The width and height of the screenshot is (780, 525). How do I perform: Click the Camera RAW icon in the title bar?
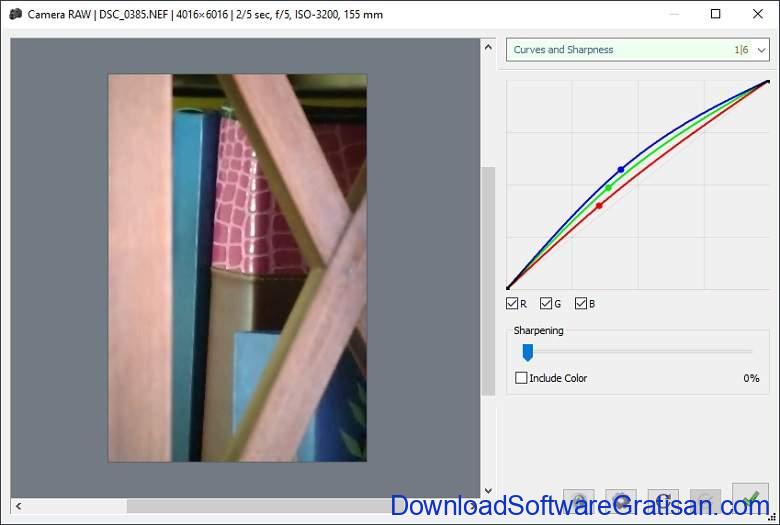(x=16, y=14)
